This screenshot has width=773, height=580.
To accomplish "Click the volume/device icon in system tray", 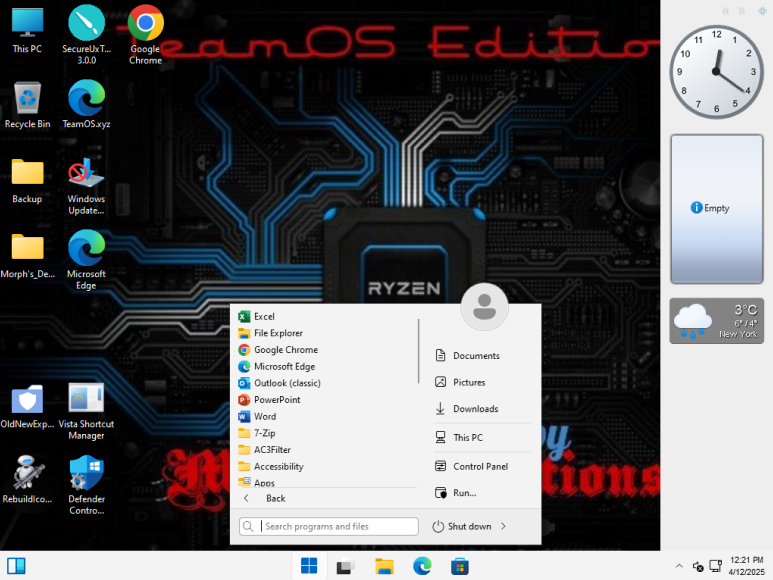I will click(698, 567).
